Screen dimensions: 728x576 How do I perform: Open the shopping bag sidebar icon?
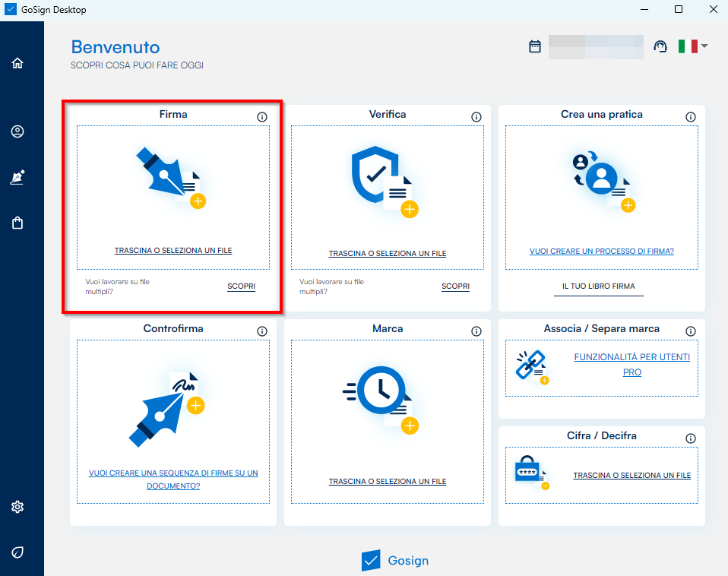click(x=17, y=223)
